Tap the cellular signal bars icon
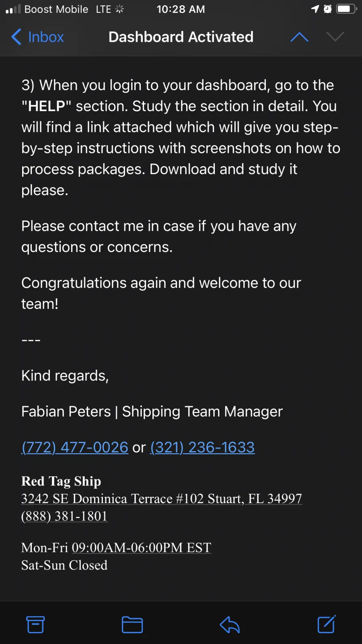This screenshot has height=644, width=362. pyautogui.click(x=13, y=9)
